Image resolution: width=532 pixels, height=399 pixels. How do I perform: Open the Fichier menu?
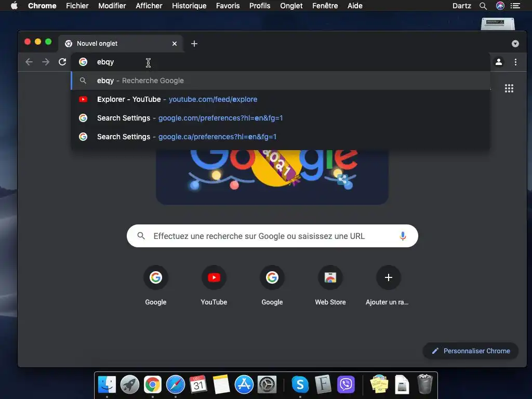coord(77,5)
